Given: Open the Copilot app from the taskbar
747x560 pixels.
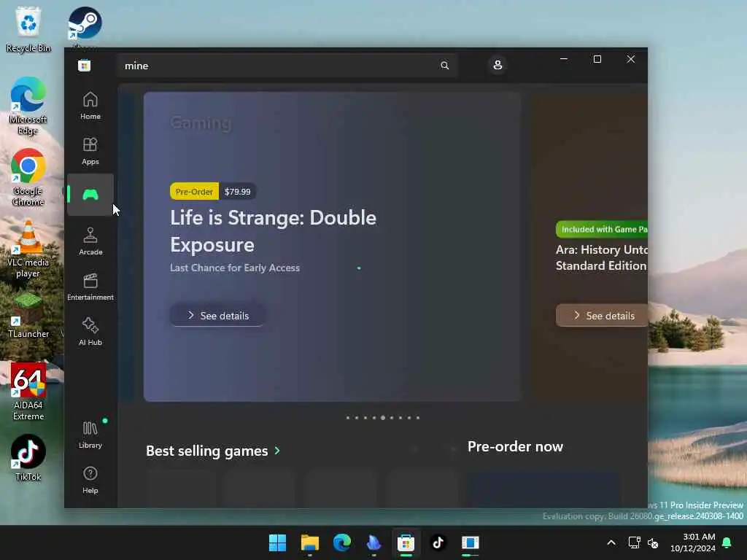Looking at the screenshot, I should pos(374,542).
